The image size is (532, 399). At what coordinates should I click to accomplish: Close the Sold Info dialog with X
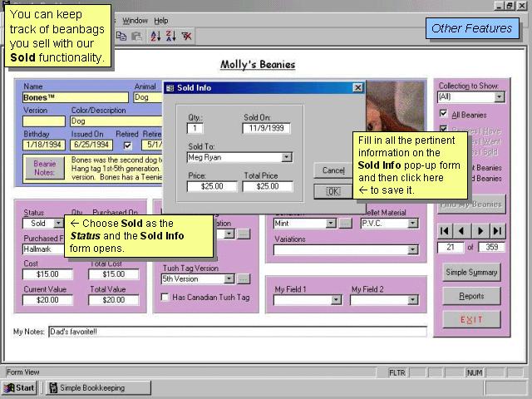coord(357,87)
